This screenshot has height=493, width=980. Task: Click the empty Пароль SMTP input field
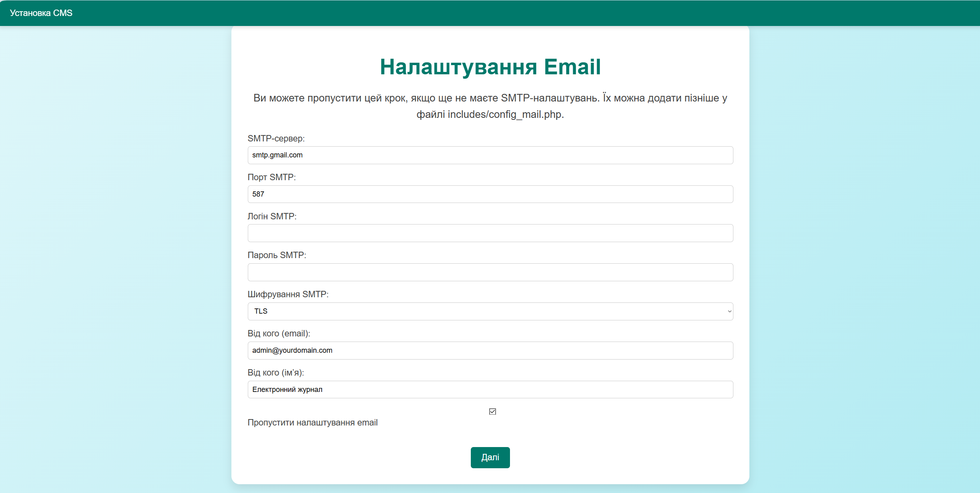click(x=490, y=272)
